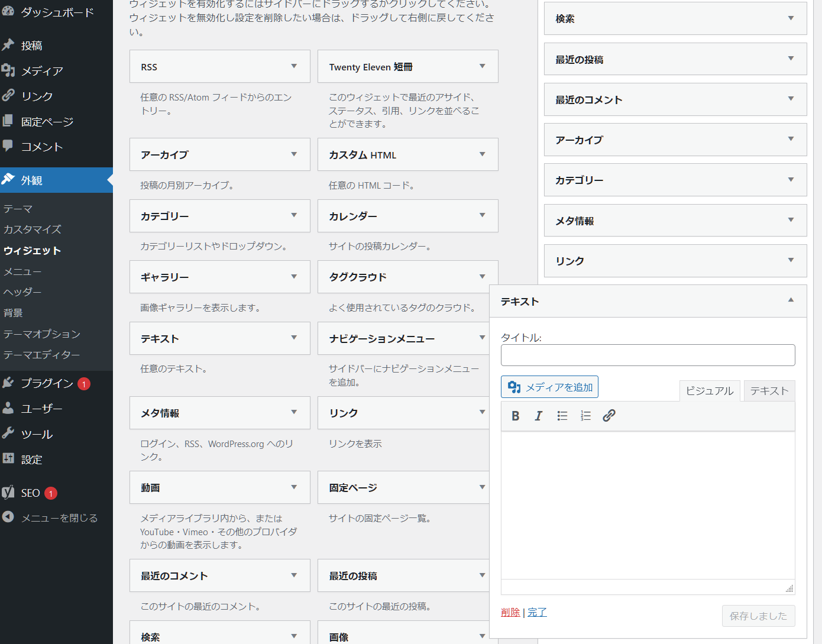
Task: Toggle bold formatting in the text widget editor
Action: [x=515, y=416]
